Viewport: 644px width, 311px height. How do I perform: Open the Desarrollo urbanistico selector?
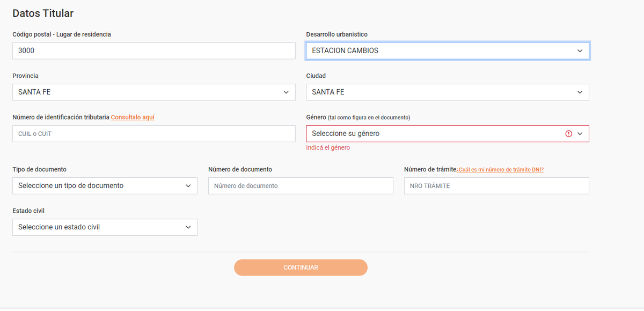pyautogui.click(x=448, y=50)
